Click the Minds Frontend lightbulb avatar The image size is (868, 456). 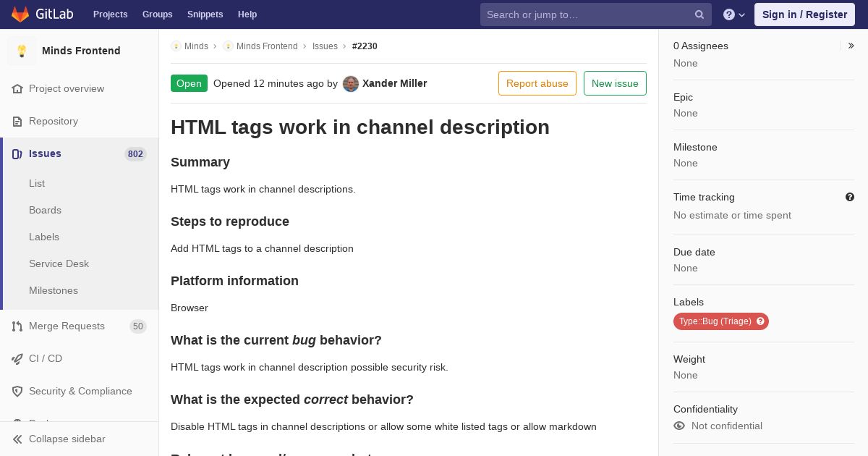tap(22, 51)
